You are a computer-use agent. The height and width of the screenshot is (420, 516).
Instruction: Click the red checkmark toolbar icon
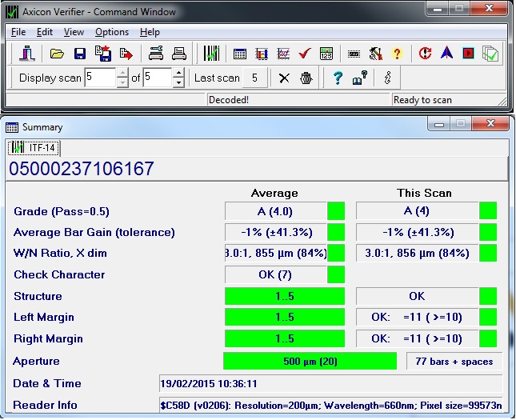pyautogui.click(x=305, y=54)
